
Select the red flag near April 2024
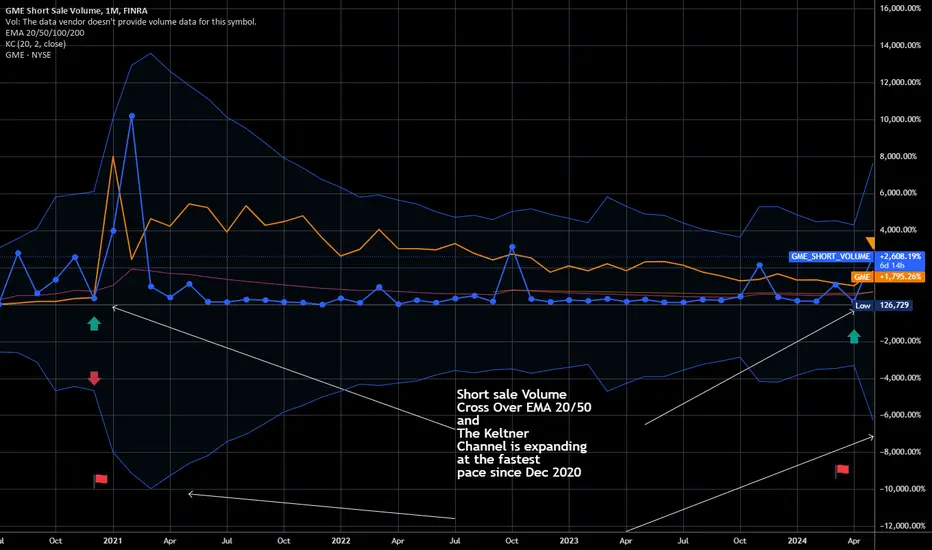tap(842, 470)
